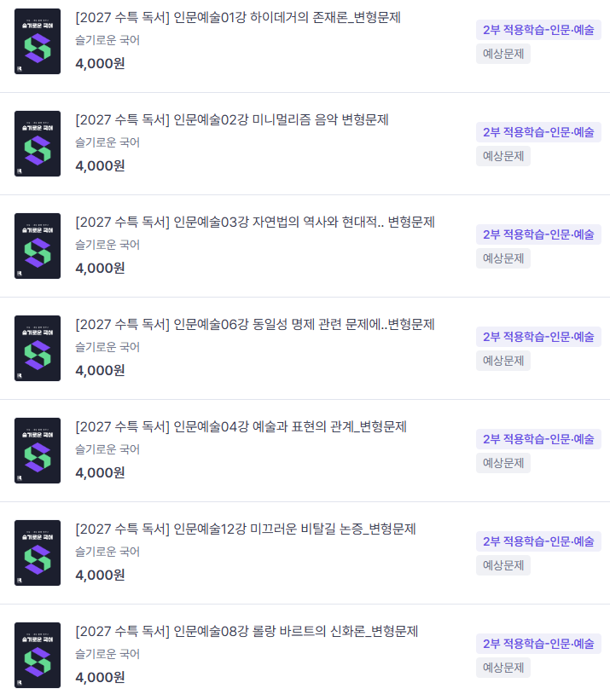Open the 인문예술06강 동일성 명제 title
The height and width of the screenshot is (700, 610).
click(255, 325)
